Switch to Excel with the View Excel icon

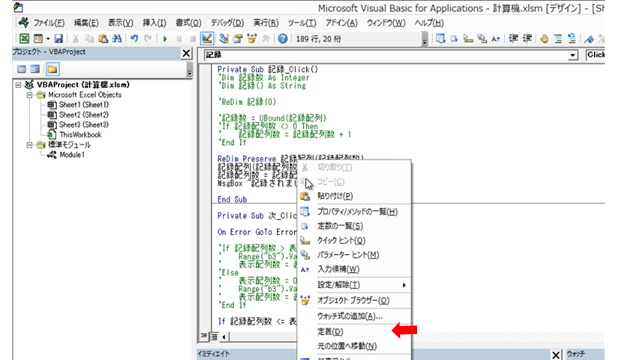[24, 39]
